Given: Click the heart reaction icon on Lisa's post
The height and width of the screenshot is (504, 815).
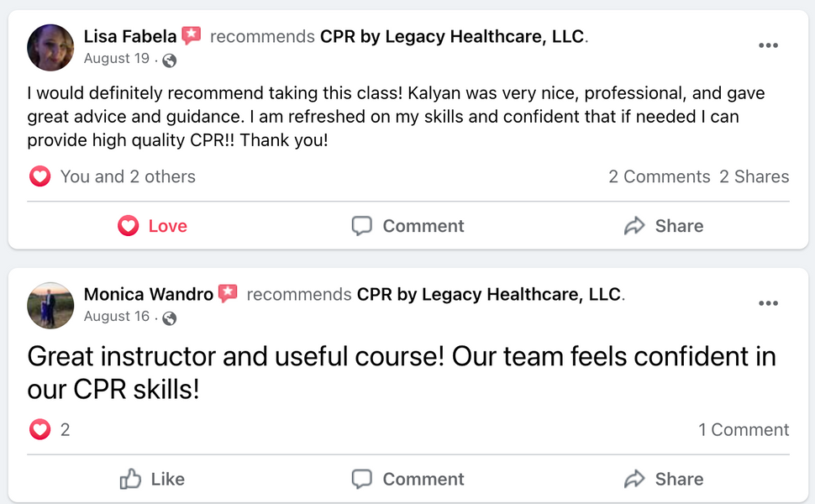Looking at the screenshot, I should [39, 176].
